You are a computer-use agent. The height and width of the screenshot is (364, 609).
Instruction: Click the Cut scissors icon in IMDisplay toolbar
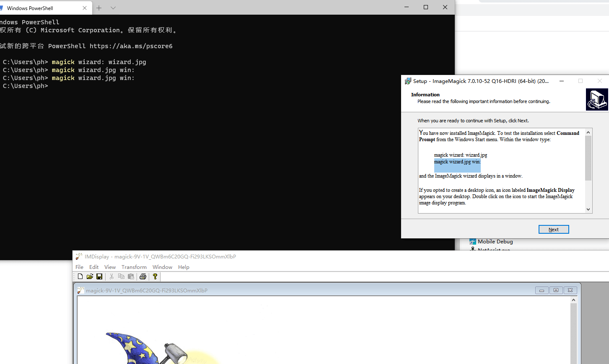[111, 276]
